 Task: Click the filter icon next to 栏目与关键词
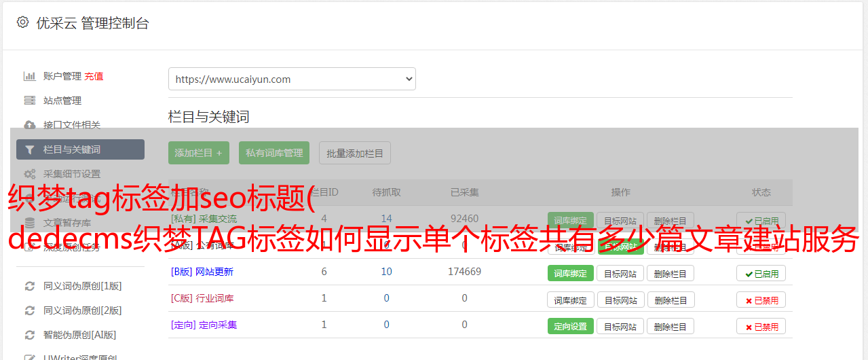tap(30, 149)
